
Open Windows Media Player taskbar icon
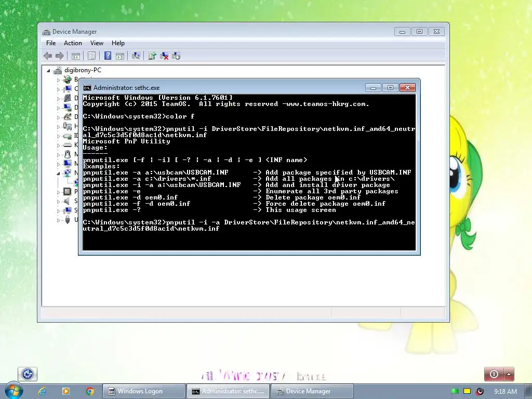coord(66,391)
